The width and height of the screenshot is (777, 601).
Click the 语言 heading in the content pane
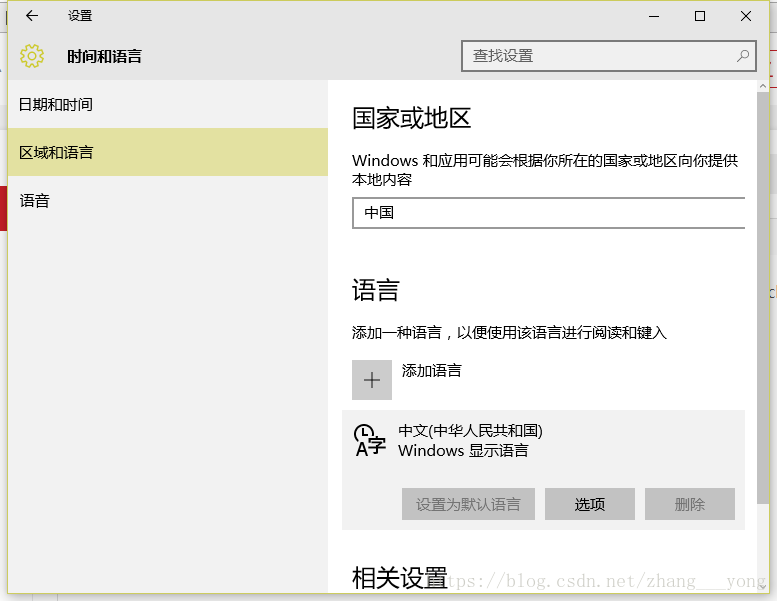[x=376, y=290]
